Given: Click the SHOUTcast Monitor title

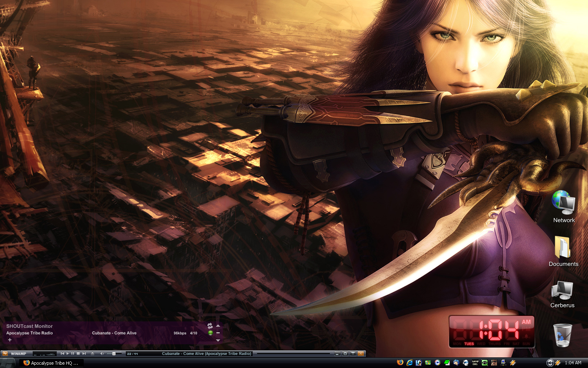Looking at the screenshot, I should point(29,326).
